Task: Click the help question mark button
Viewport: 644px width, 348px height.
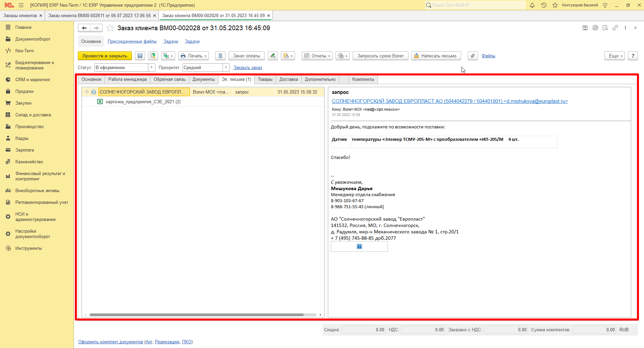Action: point(633,56)
